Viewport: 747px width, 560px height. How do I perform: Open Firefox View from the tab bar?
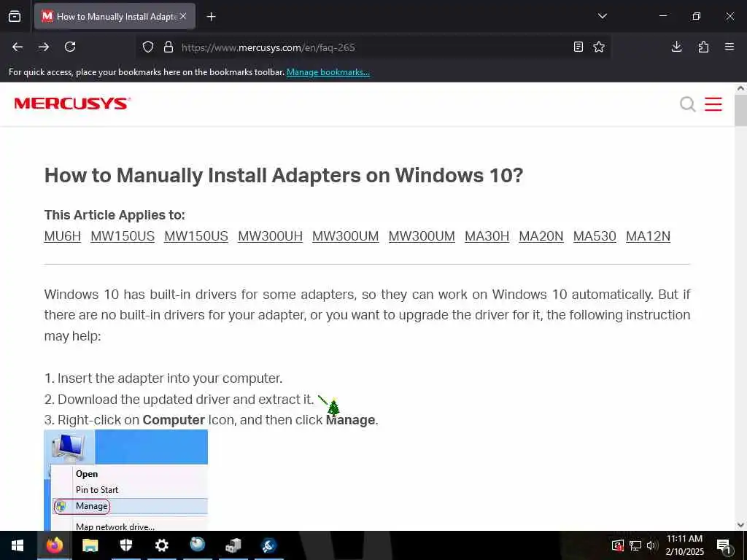[x=15, y=16]
